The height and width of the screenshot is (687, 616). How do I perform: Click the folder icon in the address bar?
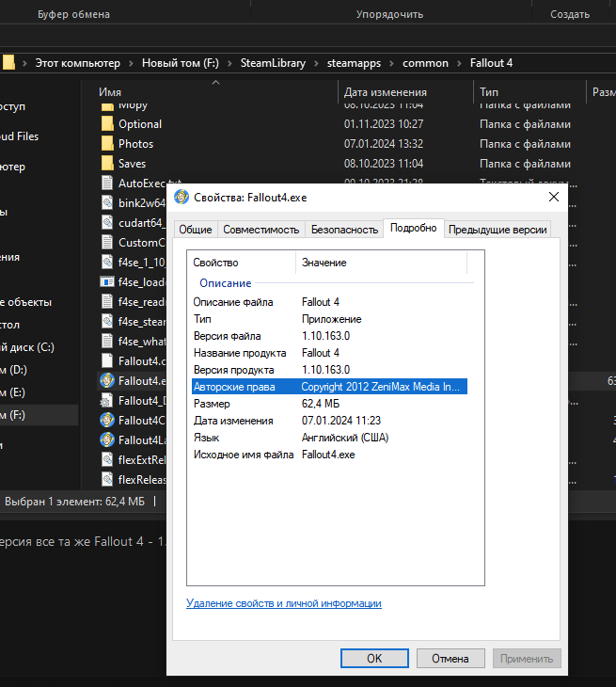click(x=8, y=63)
